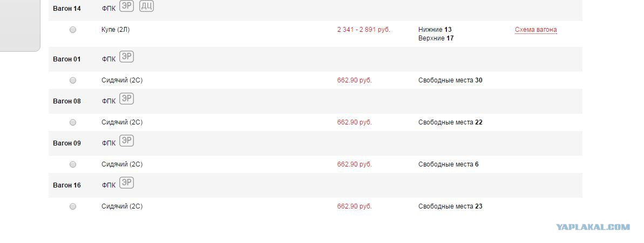644x243 pixels.
Task: Click the ЭР icon next to Вагон 16
Action: pyautogui.click(x=126, y=183)
